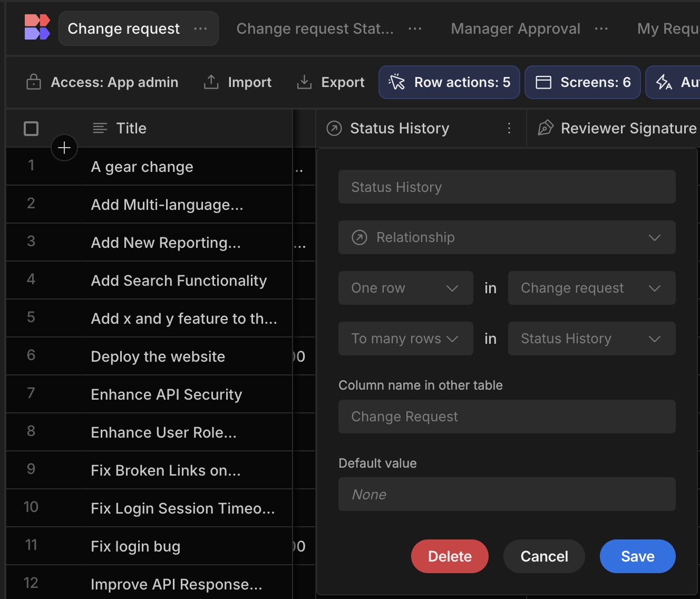The width and height of the screenshot is (700, 599).
Task: Click the Reviewer Signature pen icon
Action: [546, 128]
